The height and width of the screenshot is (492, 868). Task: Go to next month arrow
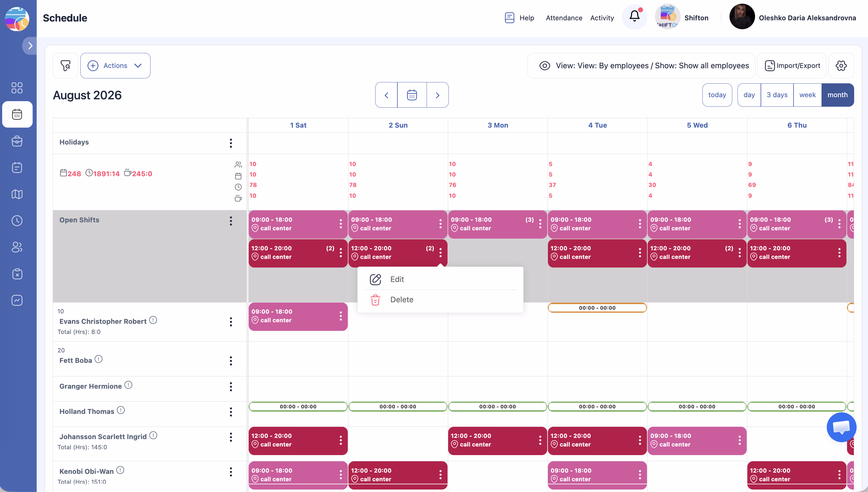[437, 95]
